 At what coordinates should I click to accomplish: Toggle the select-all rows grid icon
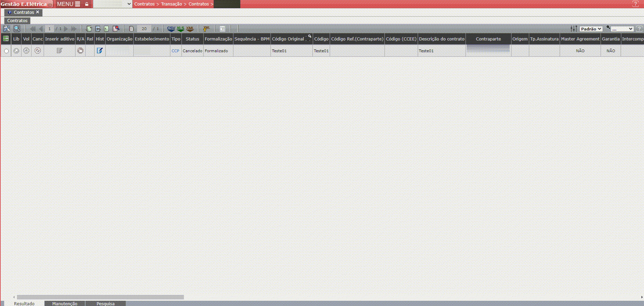coord(6,38)
